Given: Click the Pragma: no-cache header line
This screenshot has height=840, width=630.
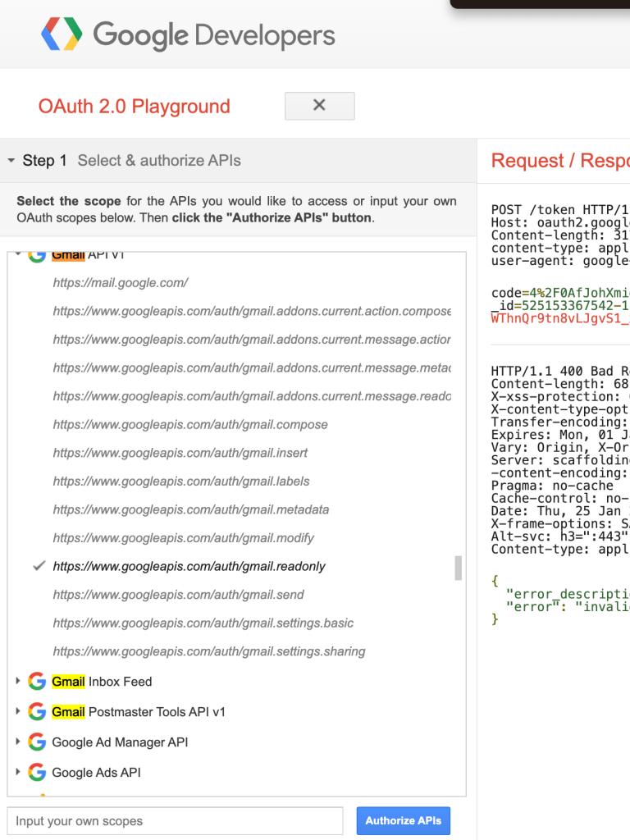Looking at the screenshot, I should 552,486.
